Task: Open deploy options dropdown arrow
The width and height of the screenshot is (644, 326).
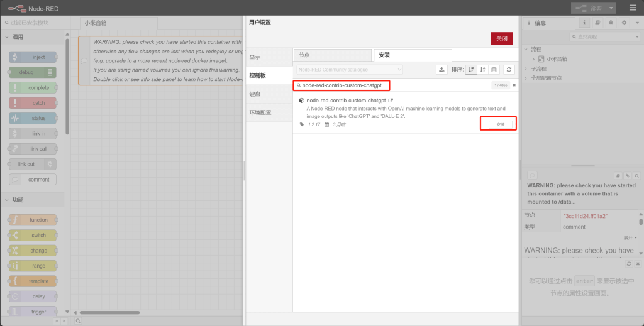Action: pyautogui.click(x=611, y=8)
